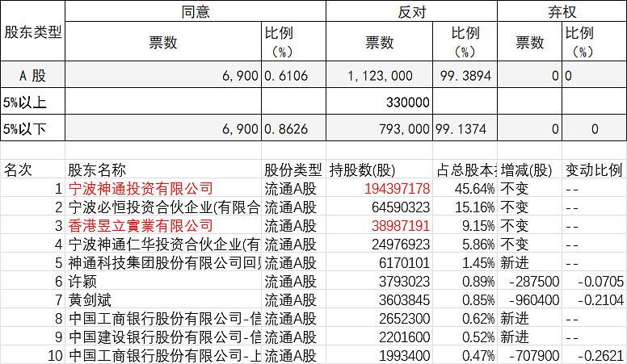This screenshot has height=364, width=627.
Task: Select 新进 cell in rank 5 row
Action: (x=529, y=262)
